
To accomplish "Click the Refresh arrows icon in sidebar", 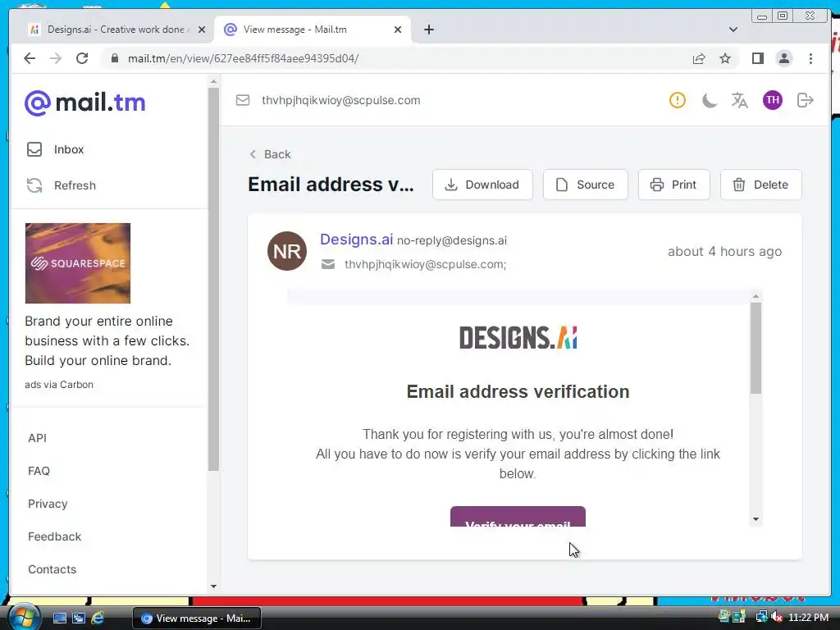I will [34, 185].
